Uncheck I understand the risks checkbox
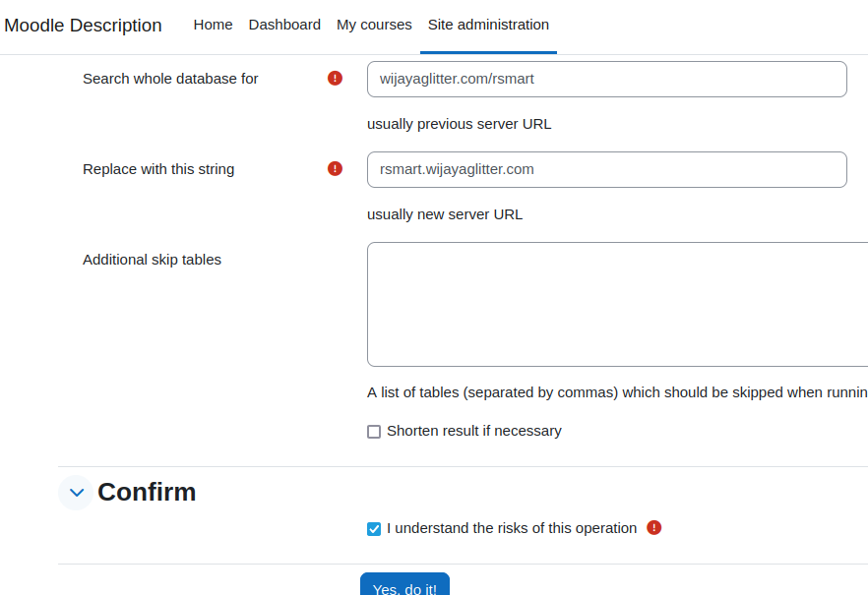The height and width of the screenshot is (595, 868). 374,529
